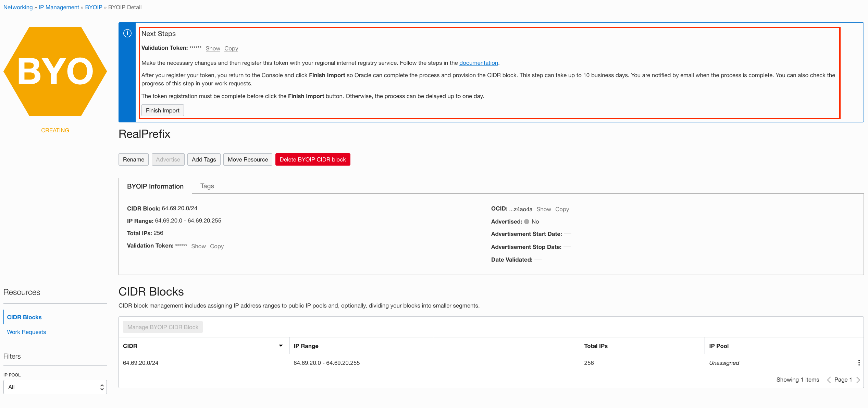Show the Validation Token in Next Steps
This screenshot has width=868, height=408.
tap(213, 48)
